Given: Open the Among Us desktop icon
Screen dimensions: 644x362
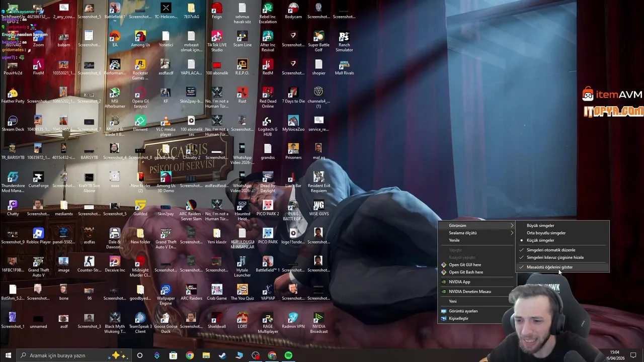Looking at the screenshot, I should click(140, 39).
